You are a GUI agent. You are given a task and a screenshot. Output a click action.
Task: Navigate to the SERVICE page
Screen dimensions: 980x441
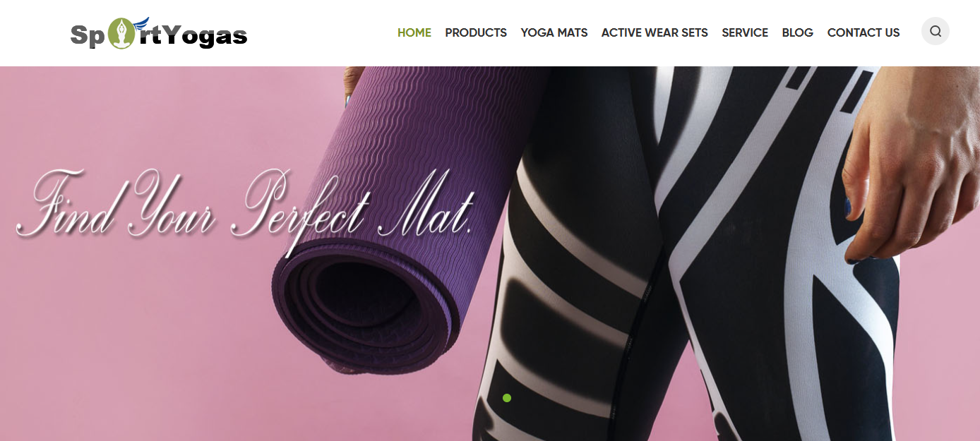pos(745,32)
